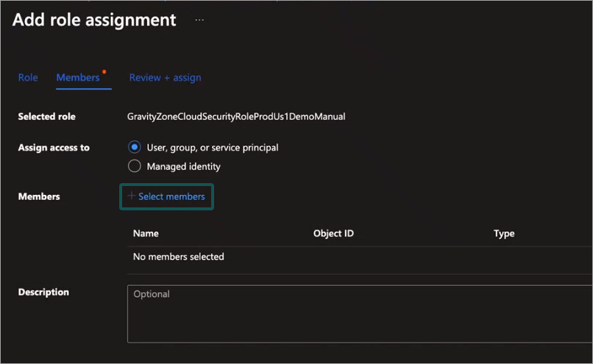This screenshot has height=364, width=593.
Task: Click the 'Selected role' field label
Action: point(46,116)
